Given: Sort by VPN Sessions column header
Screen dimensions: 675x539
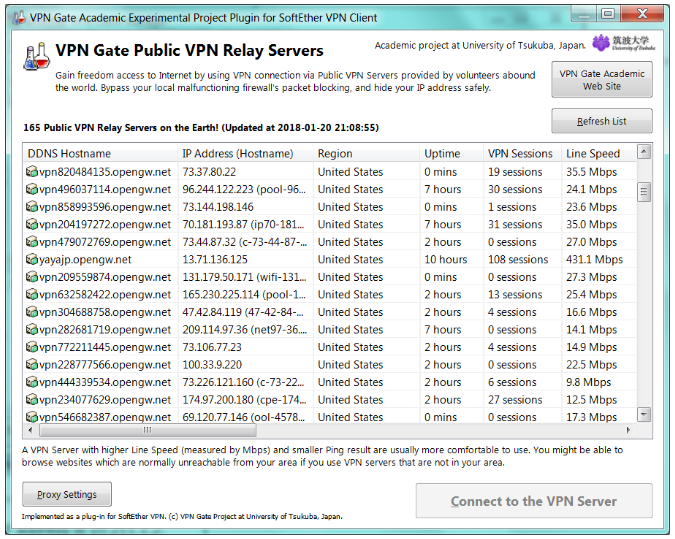Looking at the screenshot, I should pos(522,153).
